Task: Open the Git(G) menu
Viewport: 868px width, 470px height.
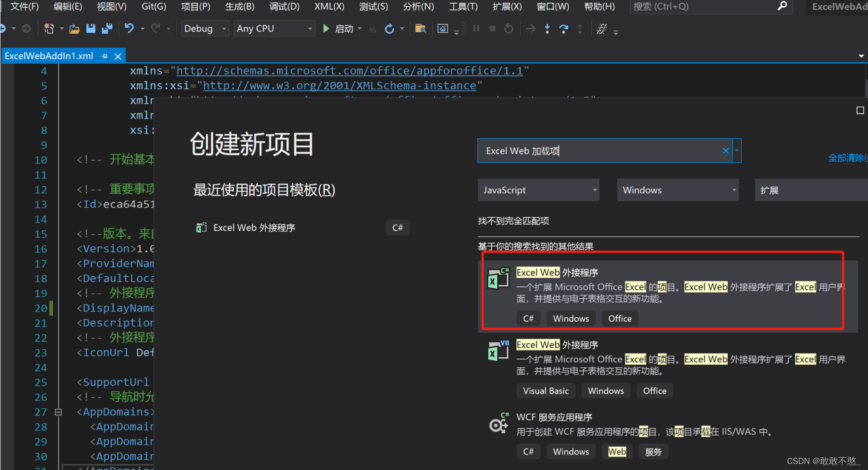Action: tap(154, 6)
